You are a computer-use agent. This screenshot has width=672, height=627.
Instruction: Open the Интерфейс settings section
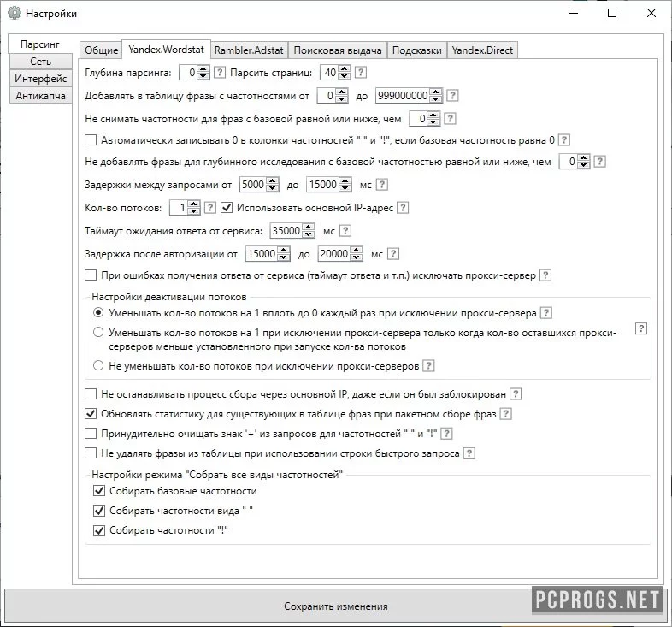[x=40, y=79]
